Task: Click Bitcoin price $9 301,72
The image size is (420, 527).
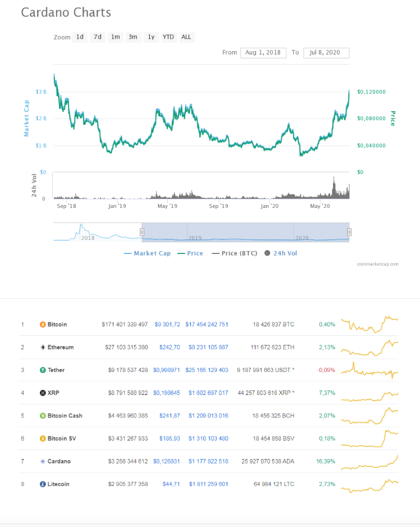Action: (167, 325)
